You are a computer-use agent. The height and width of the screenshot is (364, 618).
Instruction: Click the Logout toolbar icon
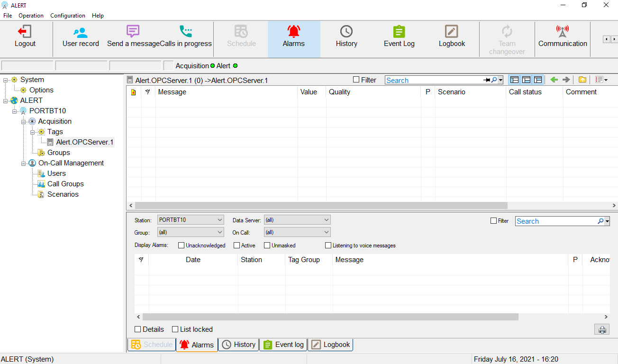point(25,32)
